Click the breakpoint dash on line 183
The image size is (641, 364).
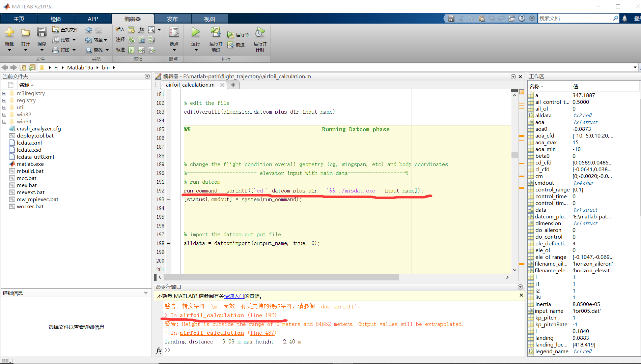coord(168,112)
